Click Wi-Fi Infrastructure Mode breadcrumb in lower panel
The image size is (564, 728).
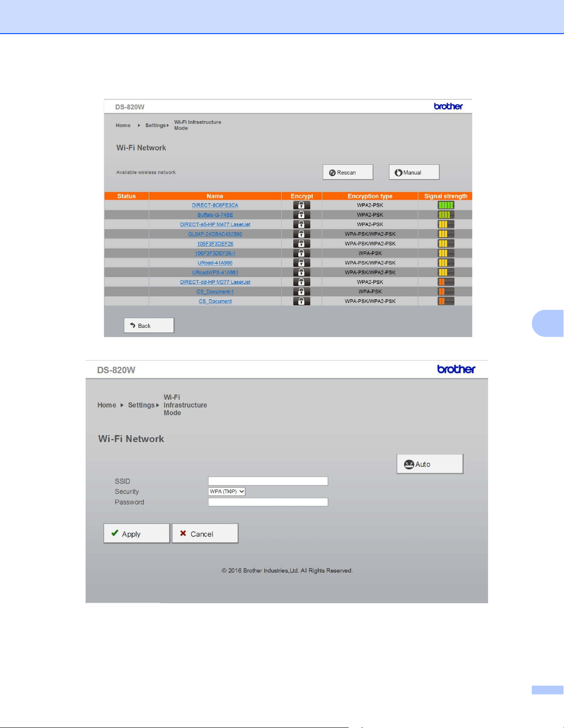point(185,405)
